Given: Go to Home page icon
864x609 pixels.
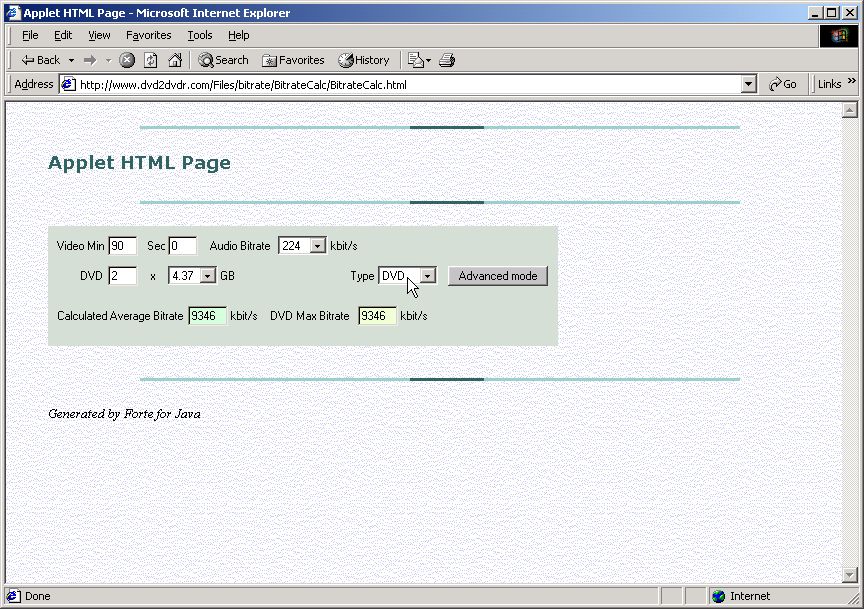Looking at the screenshot, I should (x=175, y=60).
